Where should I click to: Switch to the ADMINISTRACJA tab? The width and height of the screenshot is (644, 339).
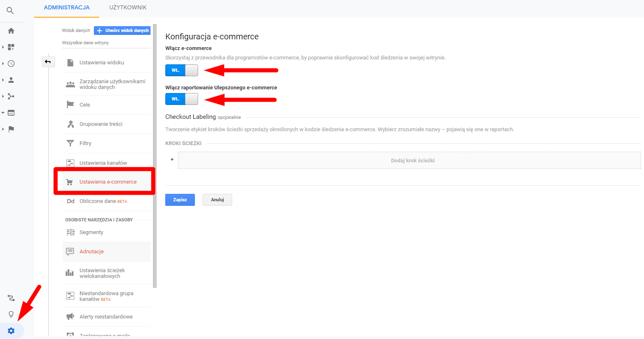(67, 8)
